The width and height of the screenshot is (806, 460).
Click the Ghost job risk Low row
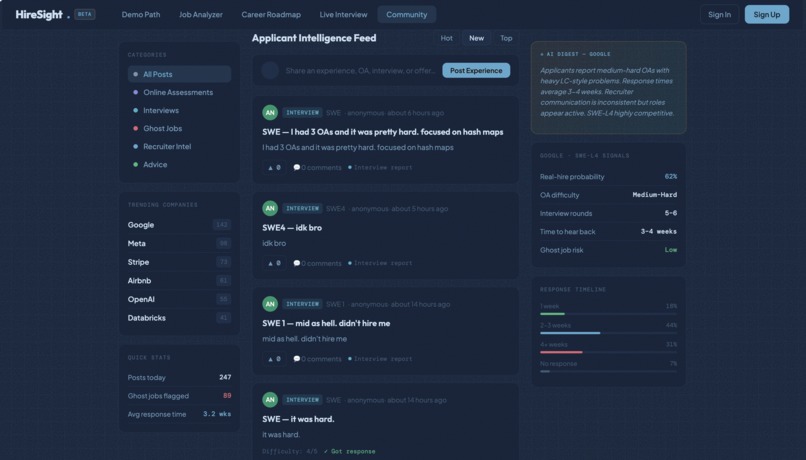coord(608,250)
